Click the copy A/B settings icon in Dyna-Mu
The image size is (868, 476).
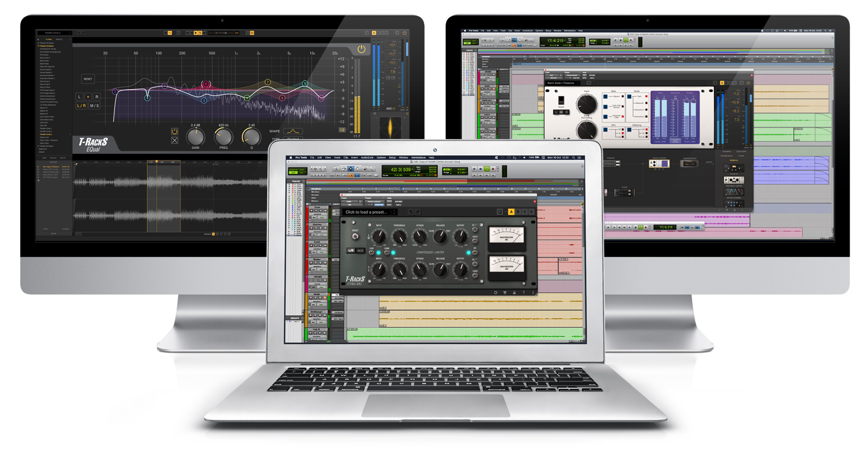[500, 212]
